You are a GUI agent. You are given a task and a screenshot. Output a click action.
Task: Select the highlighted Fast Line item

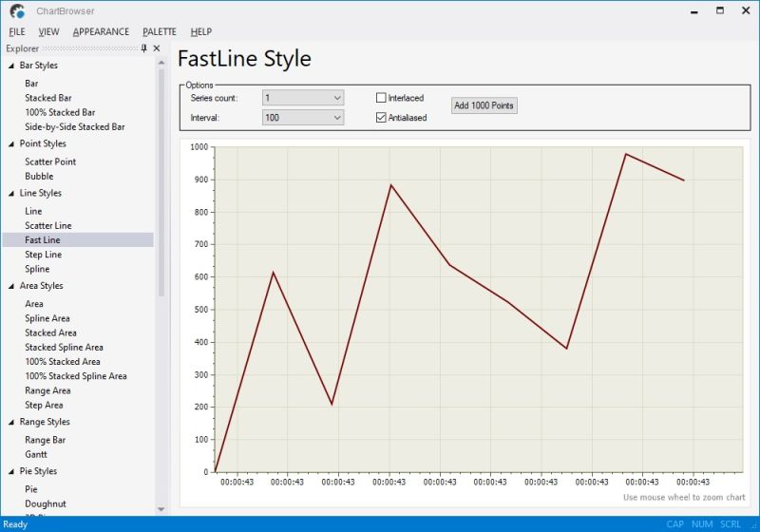click(78, 239)
